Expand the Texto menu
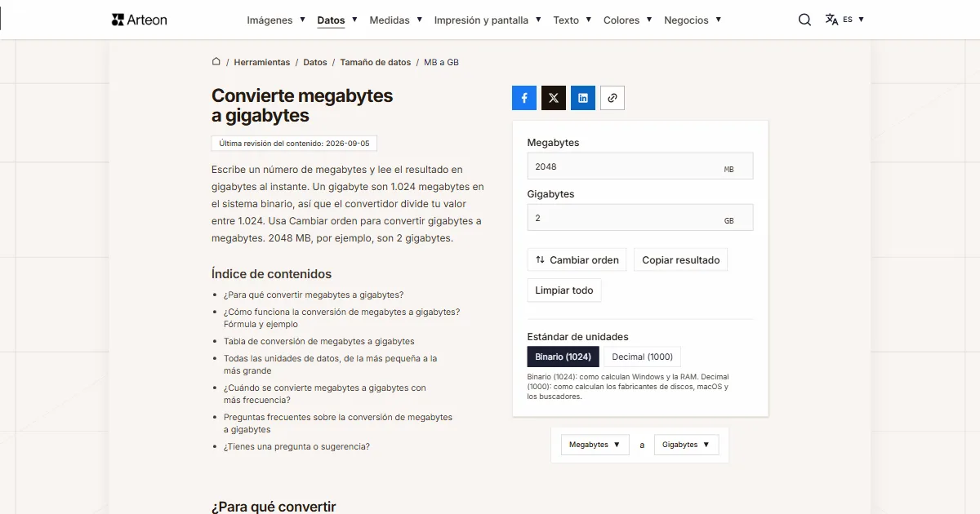The image size is (980, 514). pyautogui.click(x=572, y=20)
